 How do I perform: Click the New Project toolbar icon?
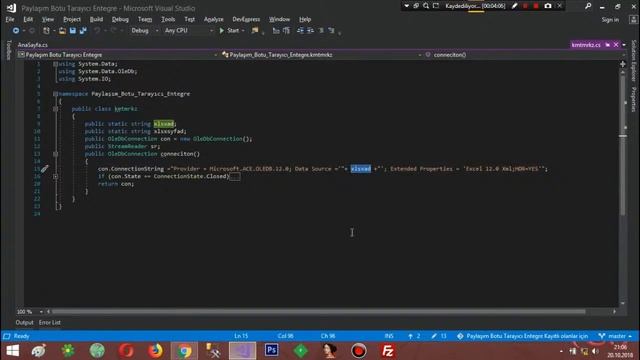click(46, 31)
